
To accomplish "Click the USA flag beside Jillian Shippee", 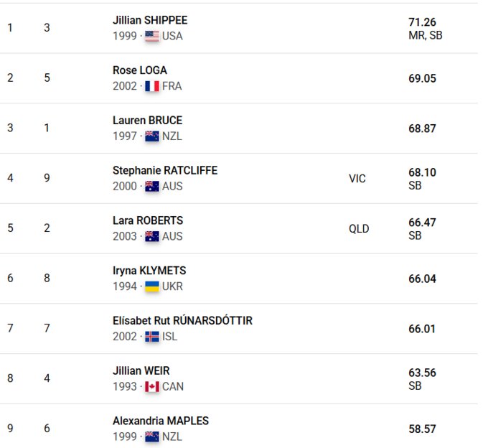I will 151,36.
